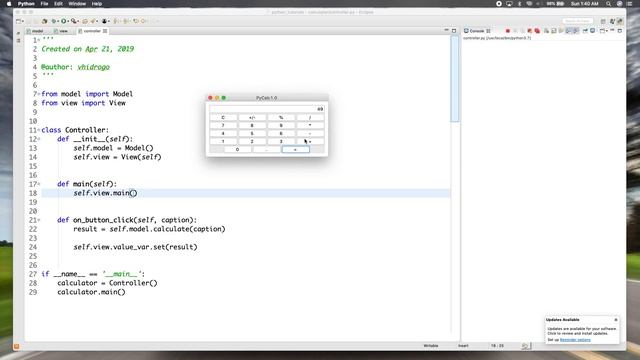Close the controller editor tab
Image resolution: width=640 pixels, height=360 pixels.
tap(105, 31)
